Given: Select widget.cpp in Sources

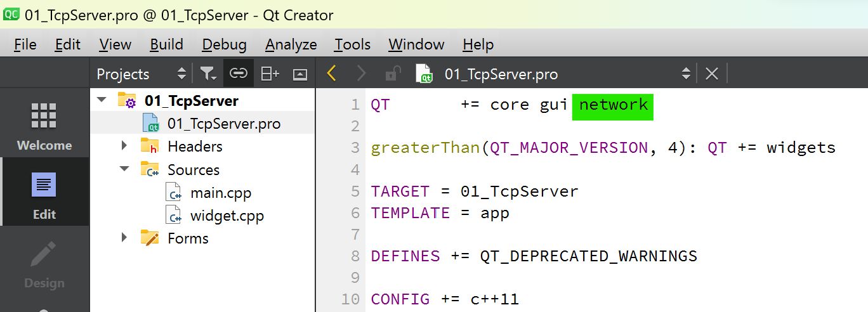Looking at the screenshot, I should pos(227,216).
